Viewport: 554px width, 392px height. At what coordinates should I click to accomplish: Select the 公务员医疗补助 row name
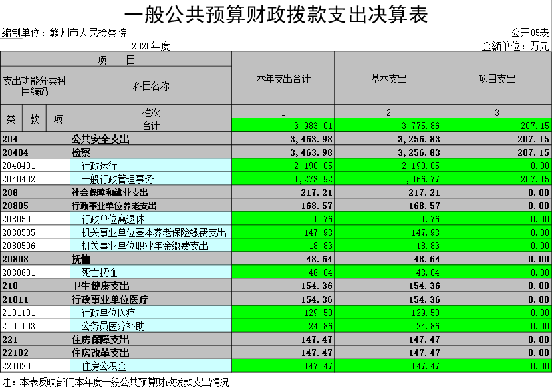(x=113, y=326)
